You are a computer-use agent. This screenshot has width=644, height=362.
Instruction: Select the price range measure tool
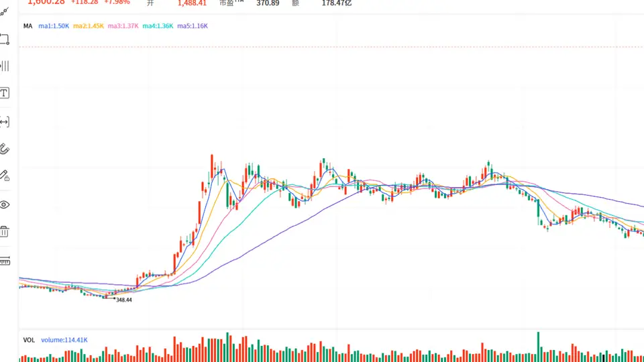(x=5, y=122)
